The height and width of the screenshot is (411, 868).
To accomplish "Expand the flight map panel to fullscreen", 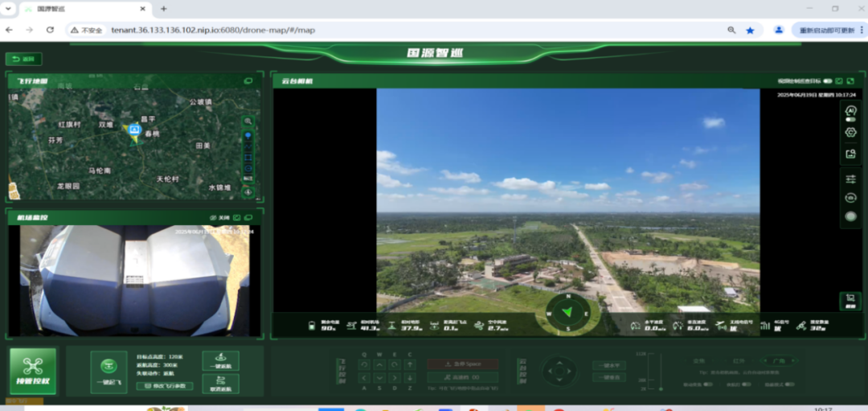I will [x=248, y=81].
